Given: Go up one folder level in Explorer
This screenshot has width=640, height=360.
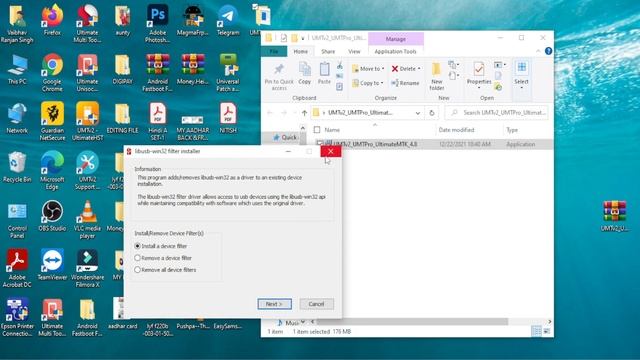Looking at the screenshot, I should (x=304, y=113).
